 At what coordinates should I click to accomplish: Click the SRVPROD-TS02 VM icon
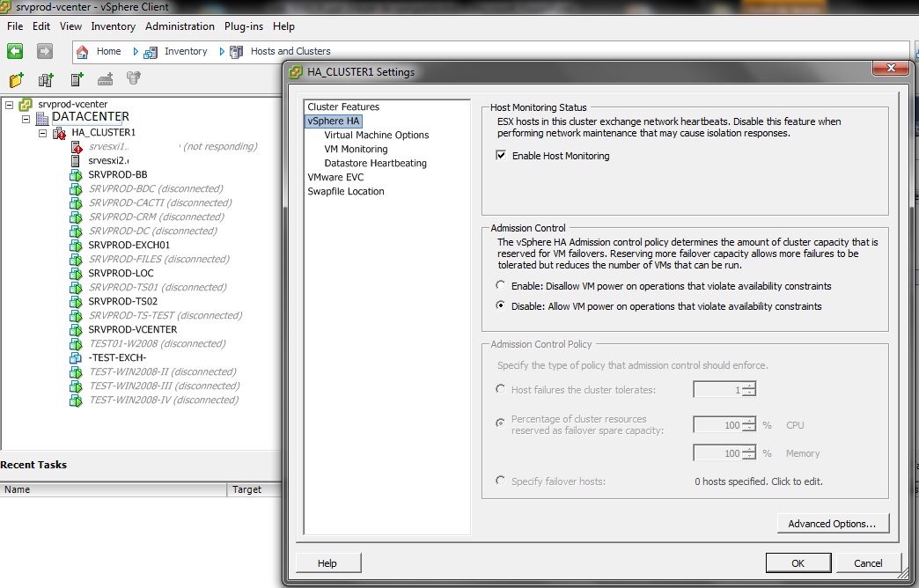(x=76, y=301)
